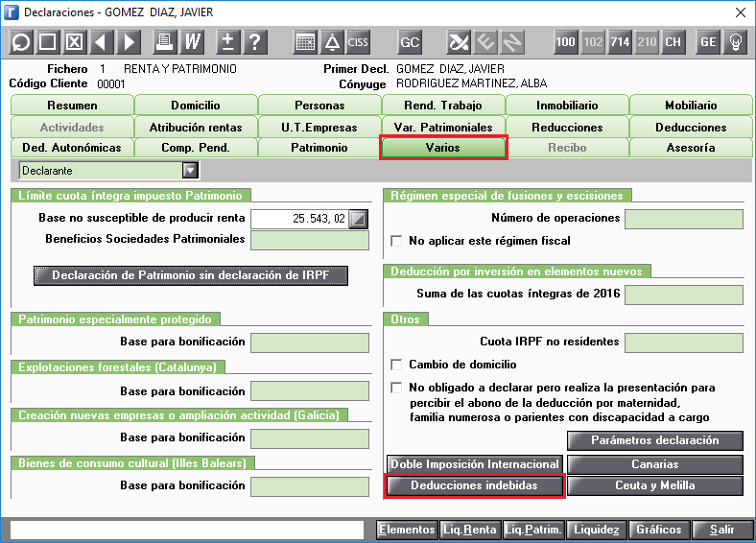This screenshot has width=756, height=543.
Task: Click Ceuta y Melilla button
Action: (x=655, y=485)
